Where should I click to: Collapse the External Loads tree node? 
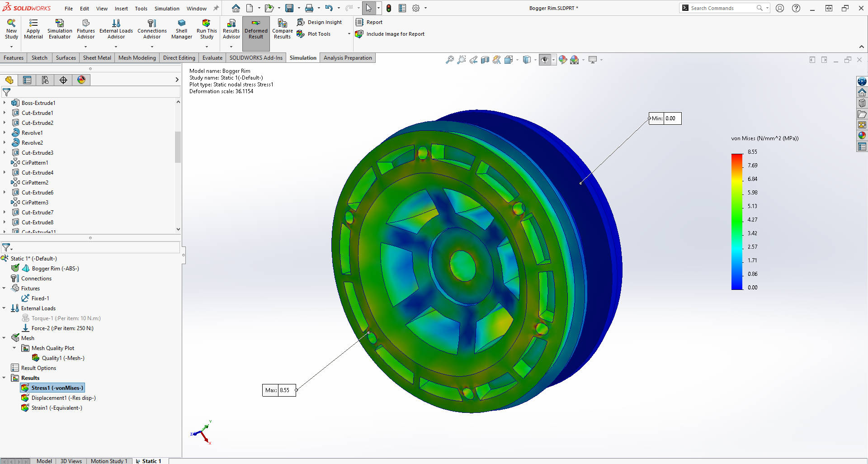(x=4, y=308)
